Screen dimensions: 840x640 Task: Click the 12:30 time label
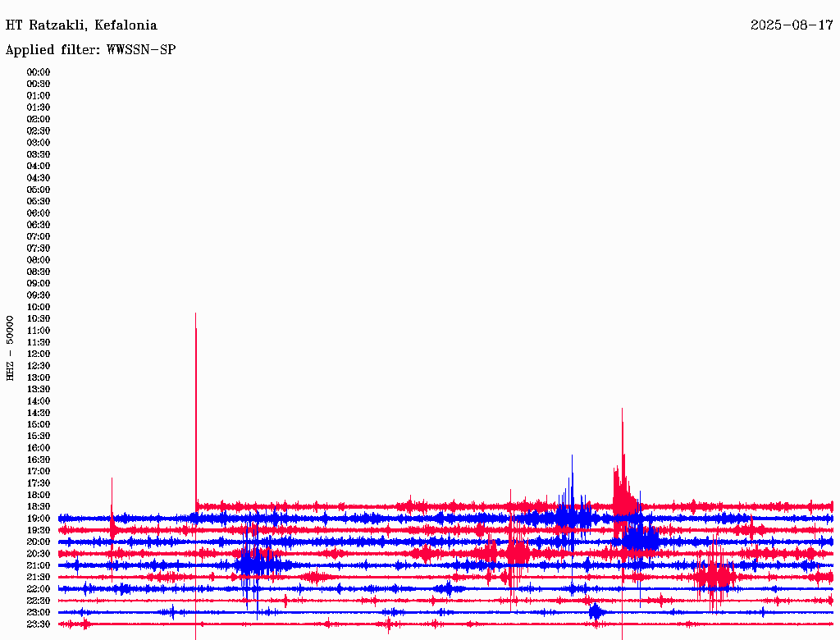tap(39, 366)
